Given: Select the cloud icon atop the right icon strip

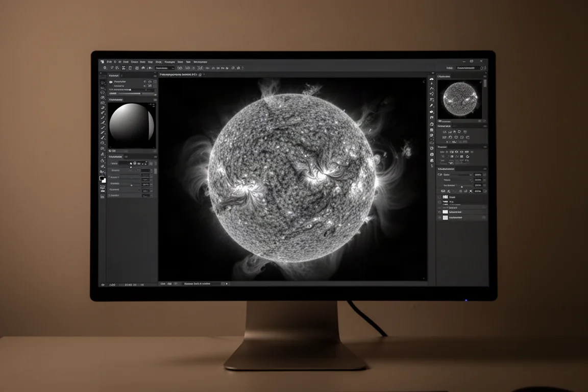Looking at the screenshot, I should pyautogui.click(x=432, y=79).
